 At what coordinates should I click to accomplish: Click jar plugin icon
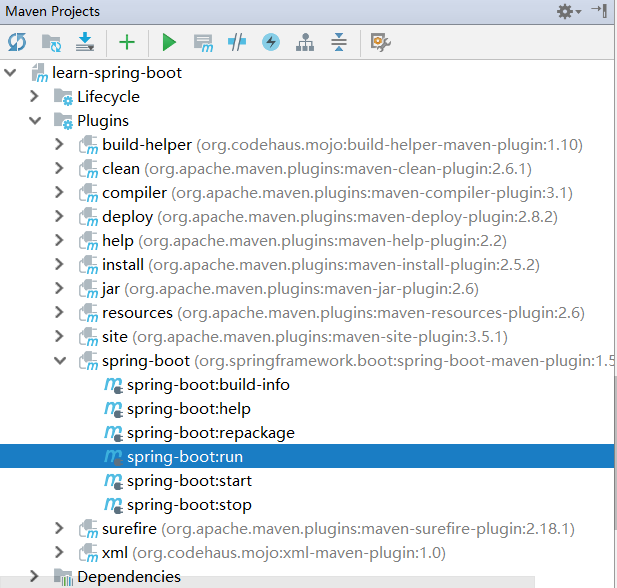(89, 289)
